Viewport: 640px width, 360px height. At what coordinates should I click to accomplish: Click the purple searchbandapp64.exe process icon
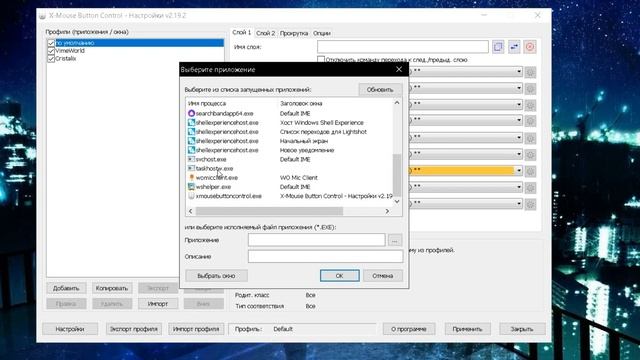(191, 113)
